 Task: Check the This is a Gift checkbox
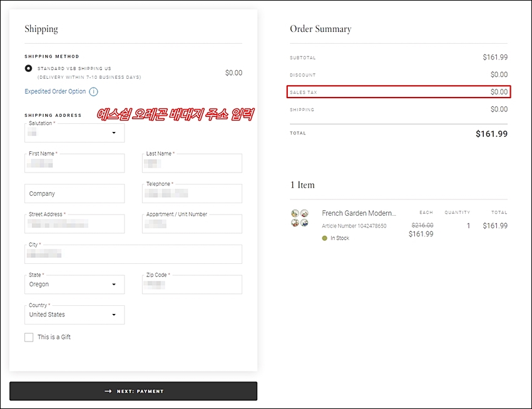(x=29, y=337)
